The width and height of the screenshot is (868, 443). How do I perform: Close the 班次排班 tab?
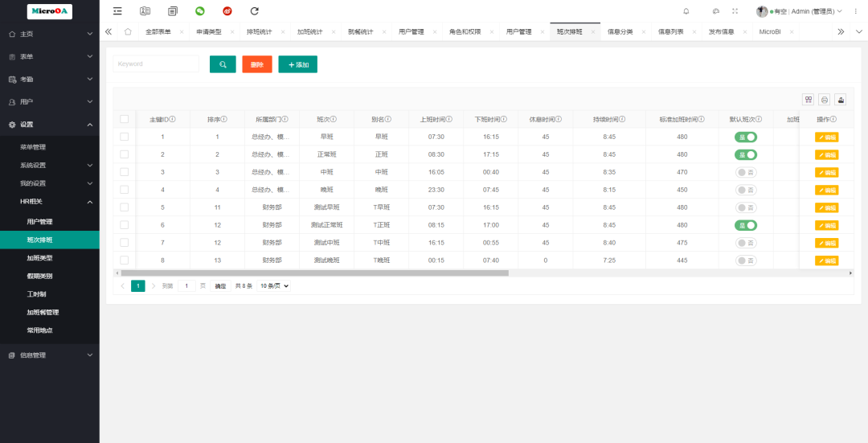click(593, 32)
